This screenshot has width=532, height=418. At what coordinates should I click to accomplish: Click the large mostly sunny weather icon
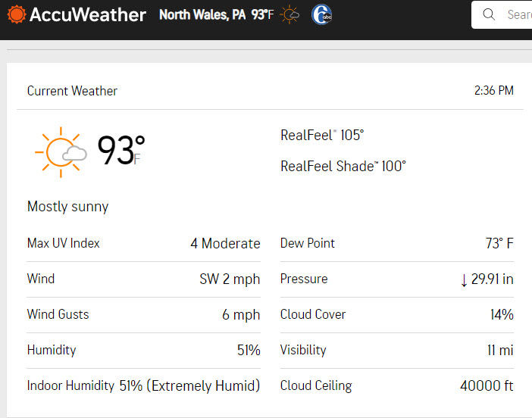click(61, 152)
